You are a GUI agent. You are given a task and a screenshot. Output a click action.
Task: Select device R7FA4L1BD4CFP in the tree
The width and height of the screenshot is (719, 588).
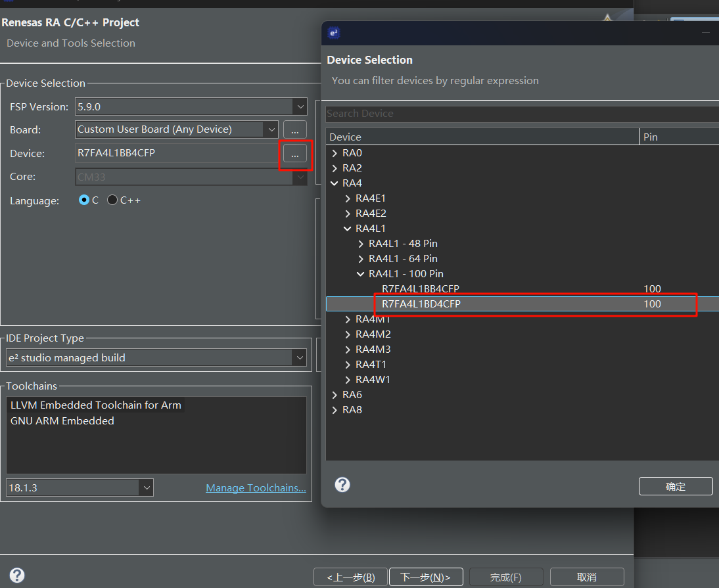point(421,304)
